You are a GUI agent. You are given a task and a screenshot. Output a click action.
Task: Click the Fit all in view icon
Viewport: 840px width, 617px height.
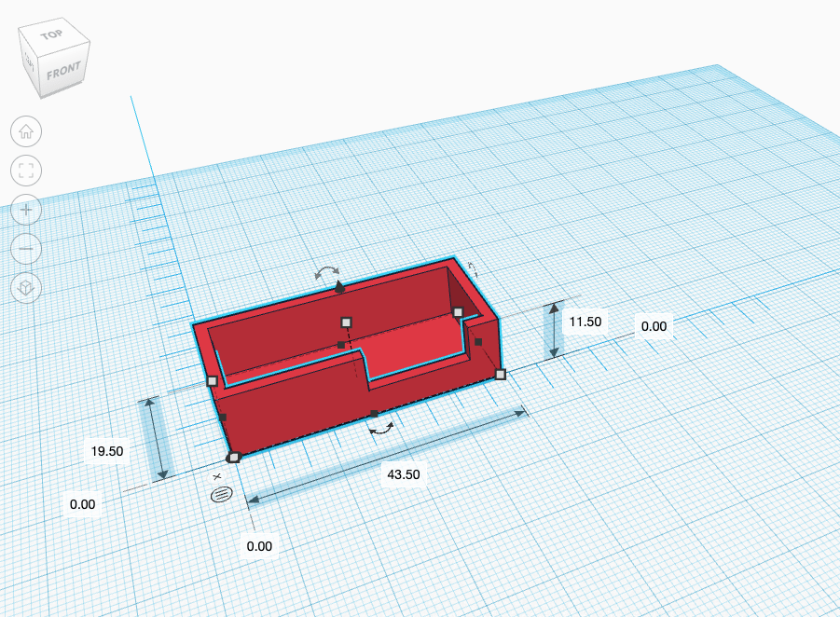click(x=25, y=171)
